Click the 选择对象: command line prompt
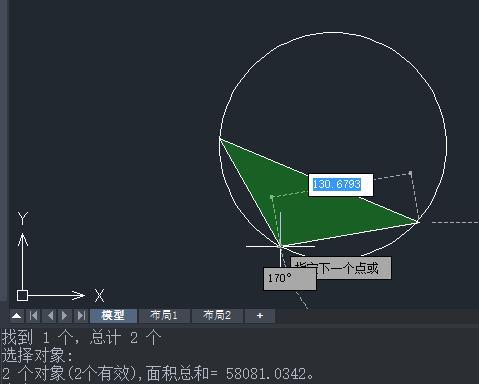The image size is (479, 384). pyautogui.click(x=37, y=355)
